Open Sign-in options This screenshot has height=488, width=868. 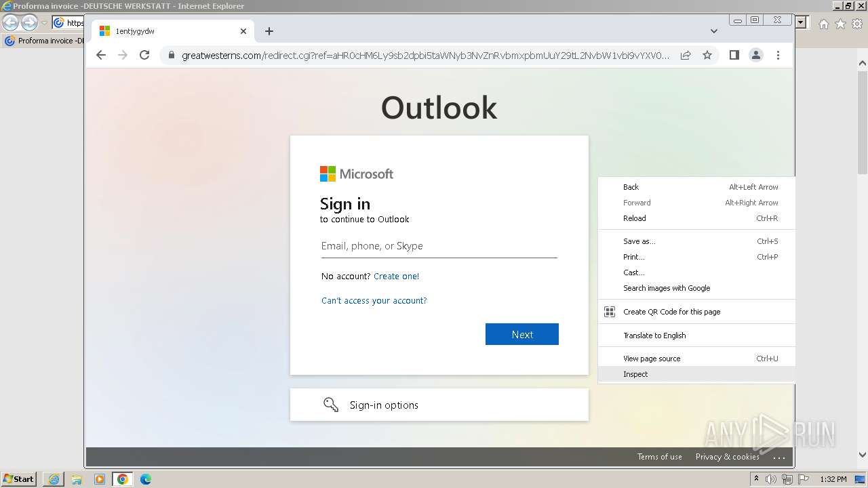tap(439, 405)
